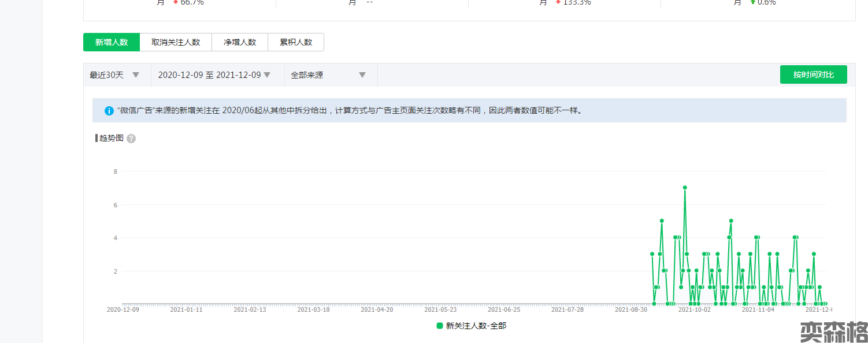Switch to the 取消关注人数 tab
The height and width of the screenshot is (343, 868).
coord(176,42)
